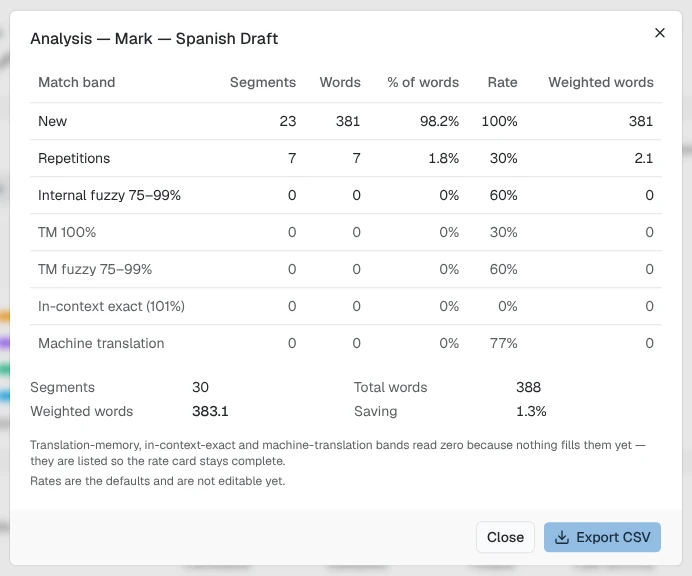692x576 pixels.
Task: Click the 60% rate for Internal fuzzy
Action: pos(504,196)
